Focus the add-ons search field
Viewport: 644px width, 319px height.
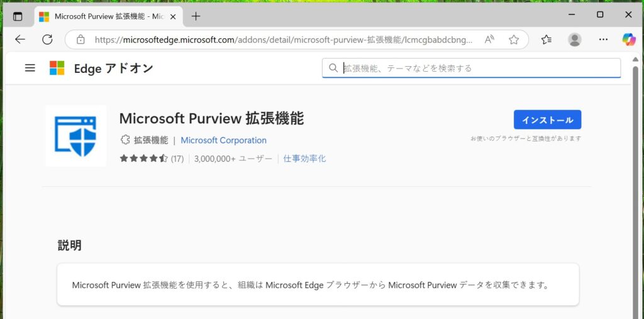pos(471,68)
